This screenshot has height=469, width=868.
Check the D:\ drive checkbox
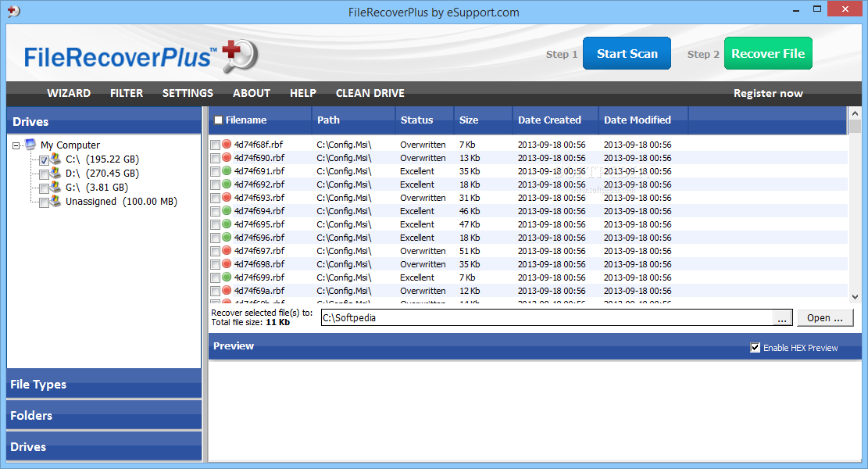45,174
